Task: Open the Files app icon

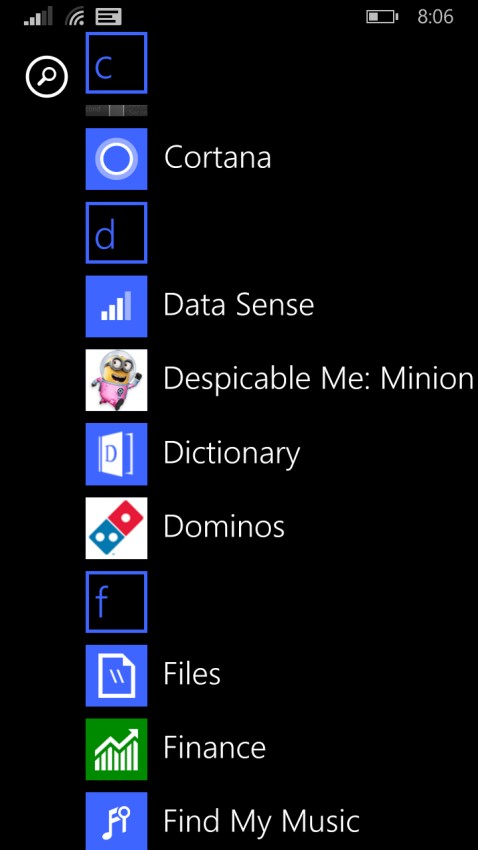Action: click(x=117, y=675)
